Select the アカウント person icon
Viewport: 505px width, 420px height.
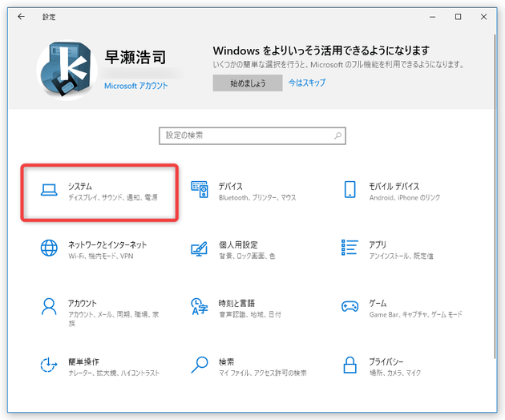pyautogui.click(x=49, y=306)
